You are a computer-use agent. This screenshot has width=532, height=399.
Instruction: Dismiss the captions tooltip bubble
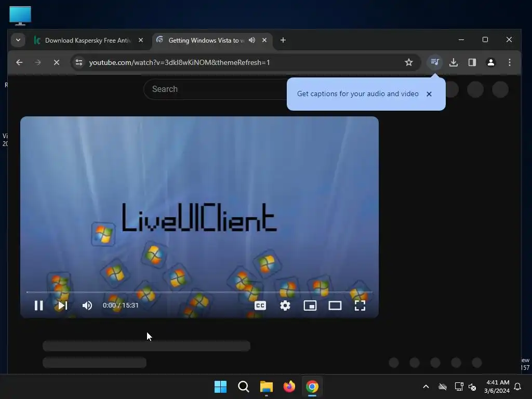(x=429, y=94)
